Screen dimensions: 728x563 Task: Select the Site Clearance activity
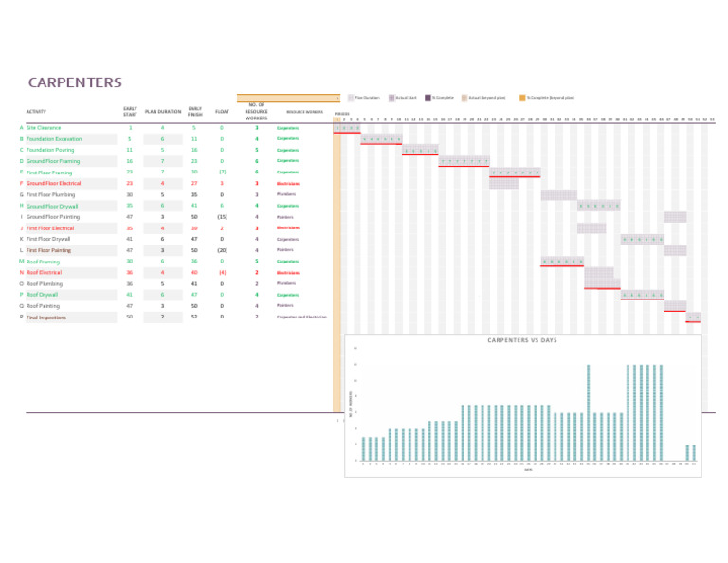pos(44,128)
